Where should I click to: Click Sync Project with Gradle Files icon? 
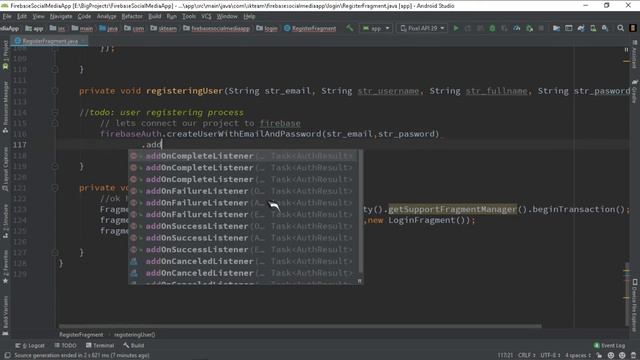tap(581, 28)
